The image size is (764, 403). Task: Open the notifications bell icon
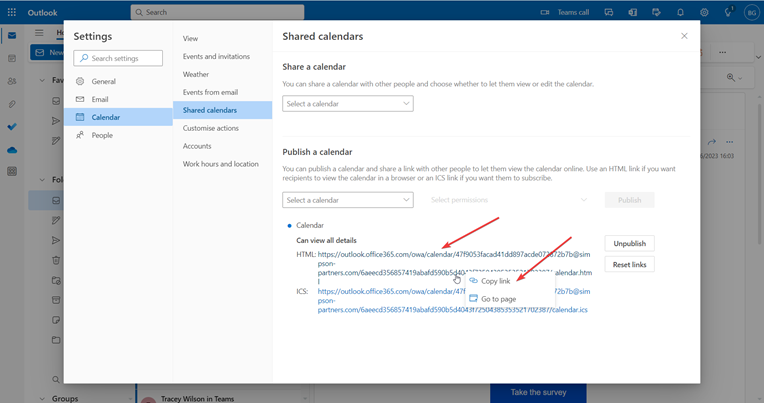(x=680, y=12)
